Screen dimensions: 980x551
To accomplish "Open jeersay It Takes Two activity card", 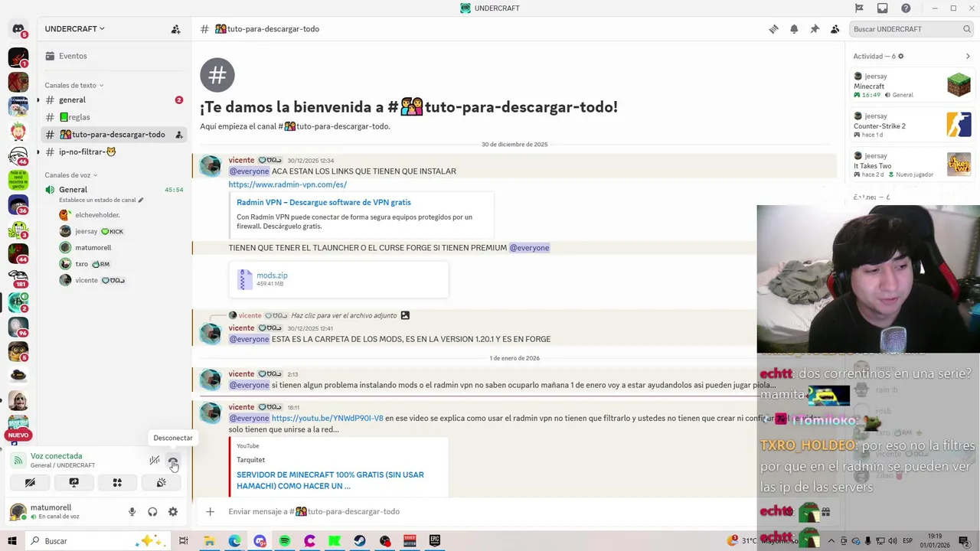I will coord(913,165).
